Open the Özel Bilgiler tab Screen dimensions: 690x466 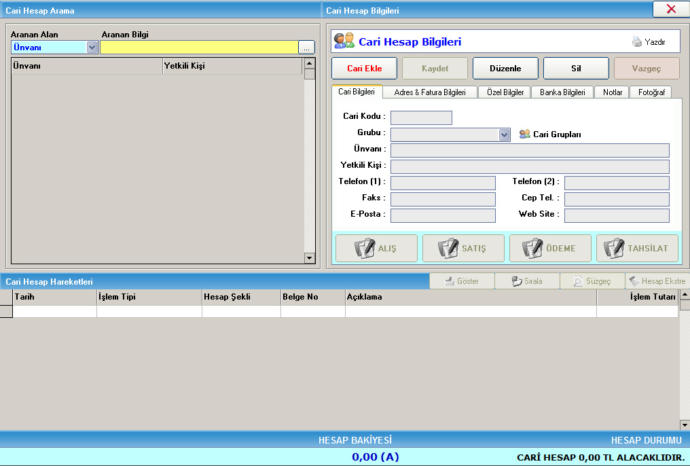[505, 92]
